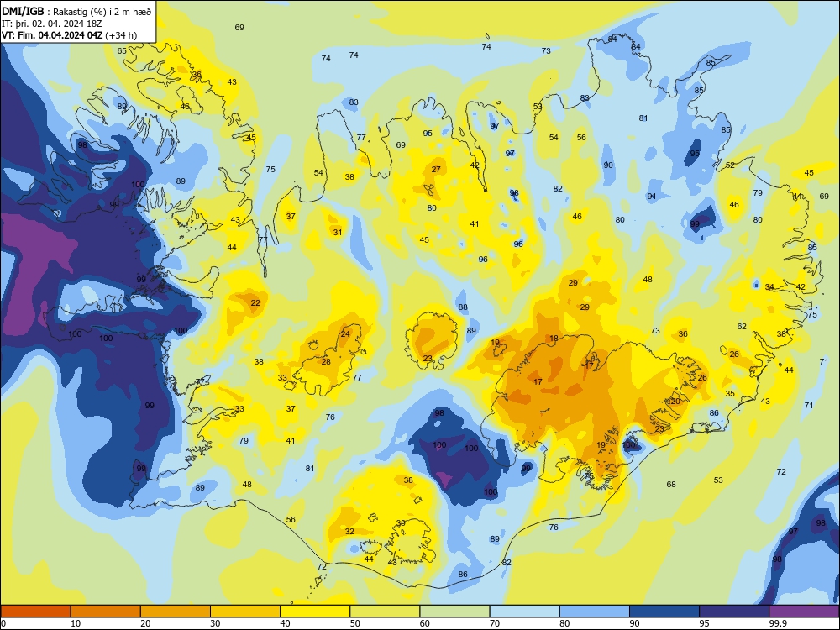Click the legend tick label '0'
This screenshot has width=840, height=630.
pyautogui.click(x=3, y=623)
